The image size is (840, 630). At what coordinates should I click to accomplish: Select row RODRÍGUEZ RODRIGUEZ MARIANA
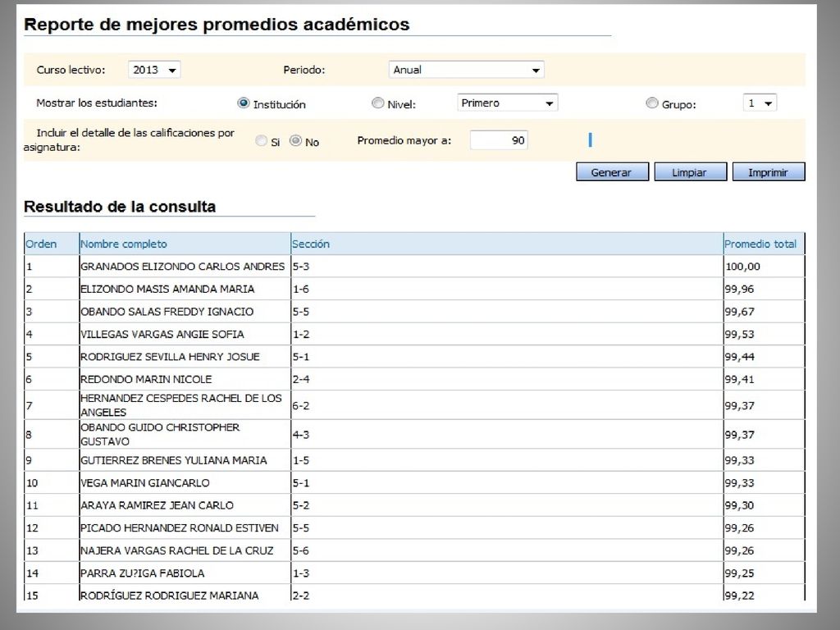(x=414, y=594)
